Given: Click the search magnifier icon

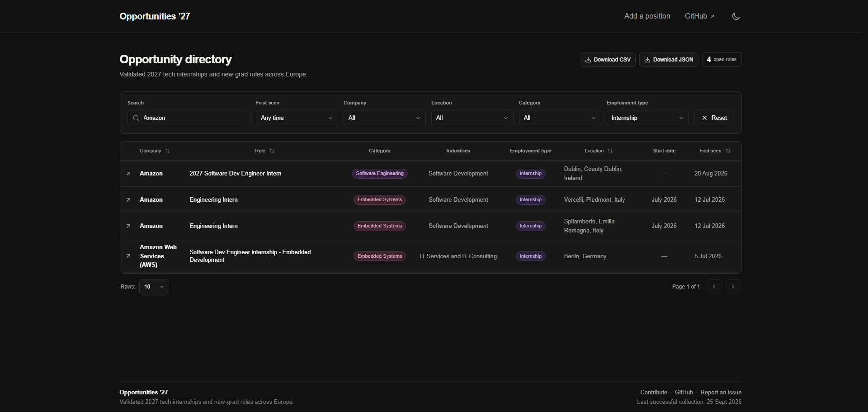Looking at the screenshot, I should coord(136,118).
